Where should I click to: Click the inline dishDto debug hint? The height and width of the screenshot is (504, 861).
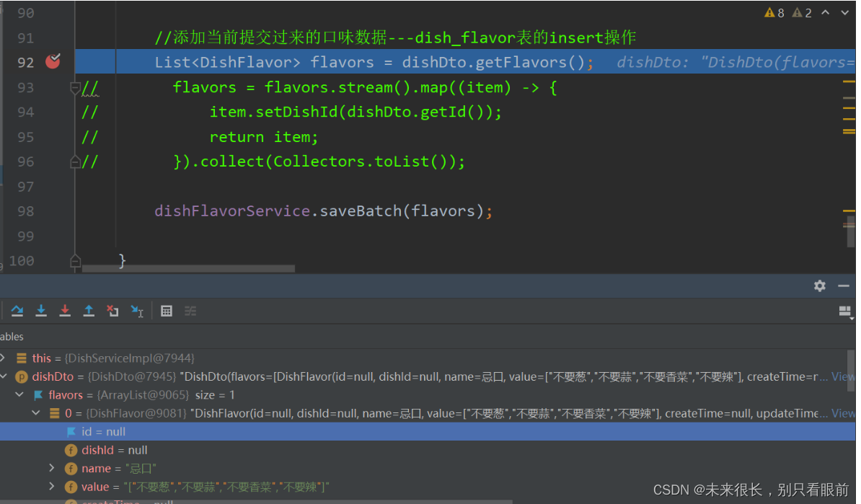pyautogui.click(x=736, y=63)
